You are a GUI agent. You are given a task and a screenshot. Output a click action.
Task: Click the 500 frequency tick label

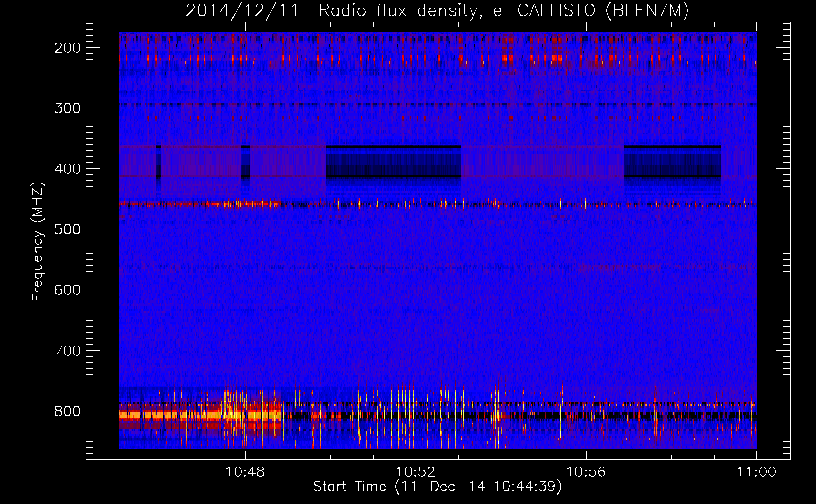(68, 229)
